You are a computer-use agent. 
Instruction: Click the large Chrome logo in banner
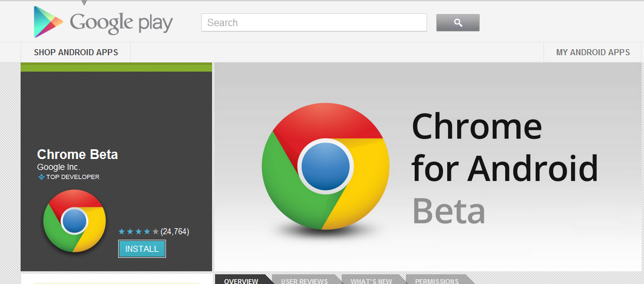(x=326, y=166)
